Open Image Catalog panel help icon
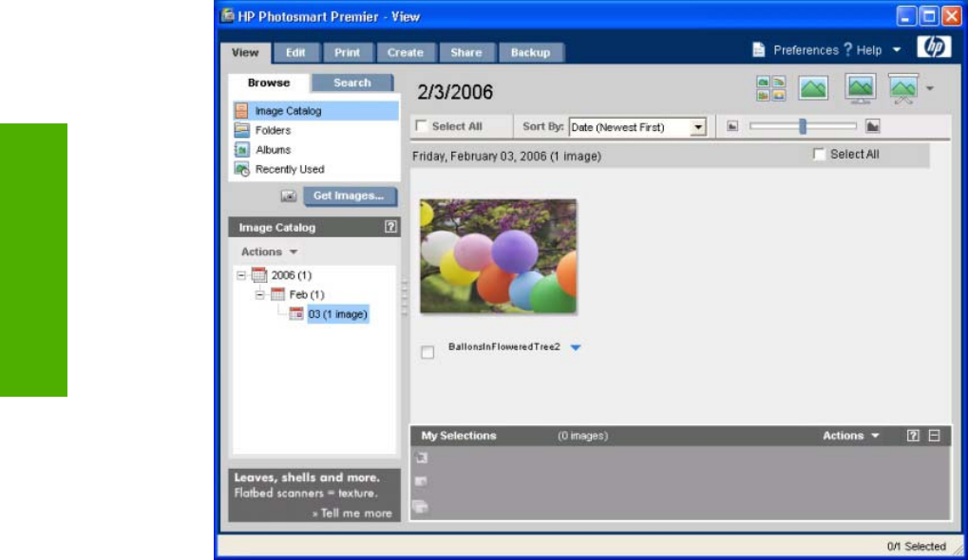 390,227
